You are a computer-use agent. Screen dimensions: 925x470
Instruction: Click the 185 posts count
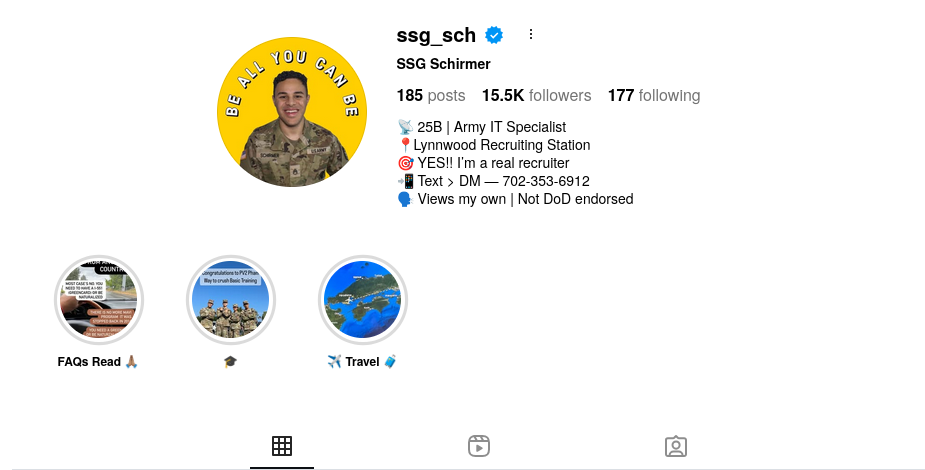tap(431, 96)
